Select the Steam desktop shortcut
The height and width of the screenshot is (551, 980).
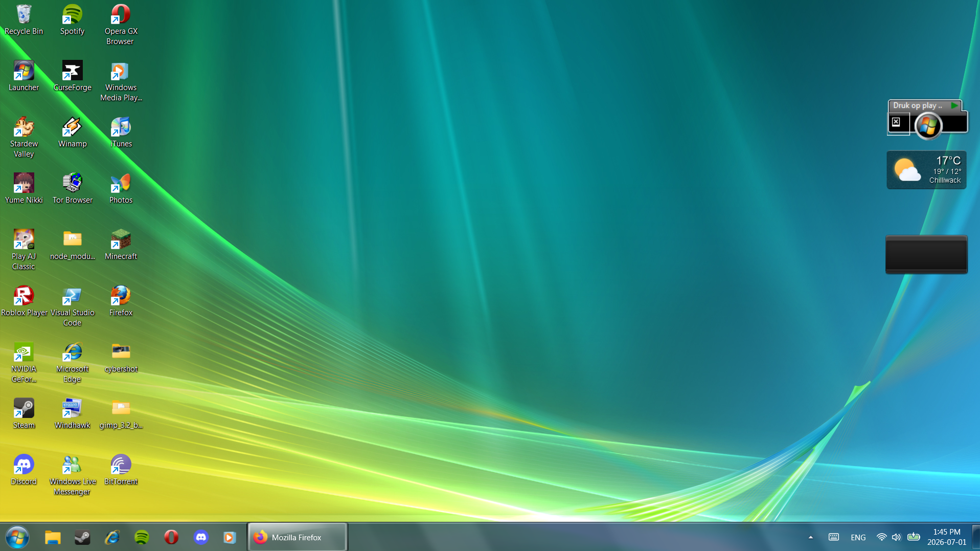(24, 414)
